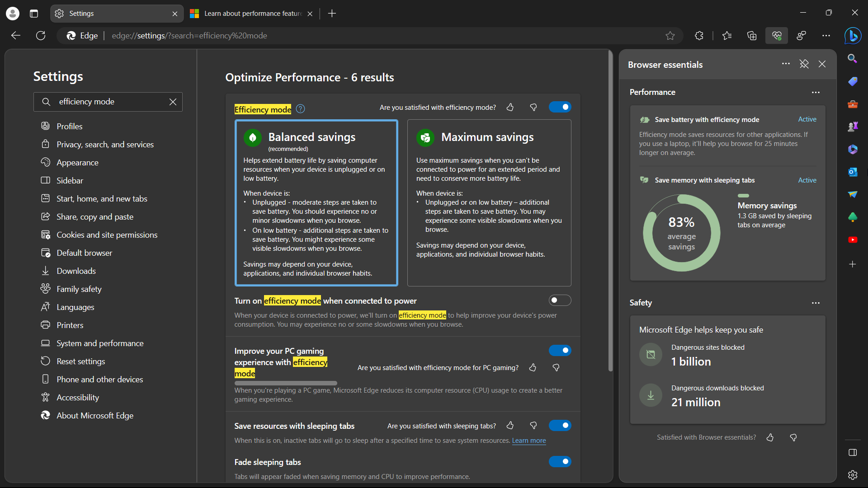Refresh the page
The height and width of the screenshot is (488, 868).
pyautogui.click(x=41, y=36)
